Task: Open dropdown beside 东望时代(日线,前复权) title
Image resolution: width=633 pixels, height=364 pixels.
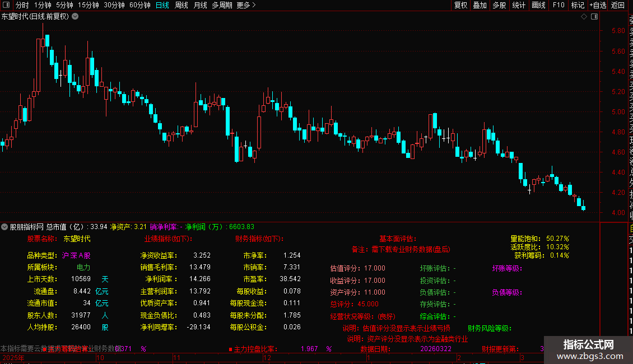Action: (75, 17)
